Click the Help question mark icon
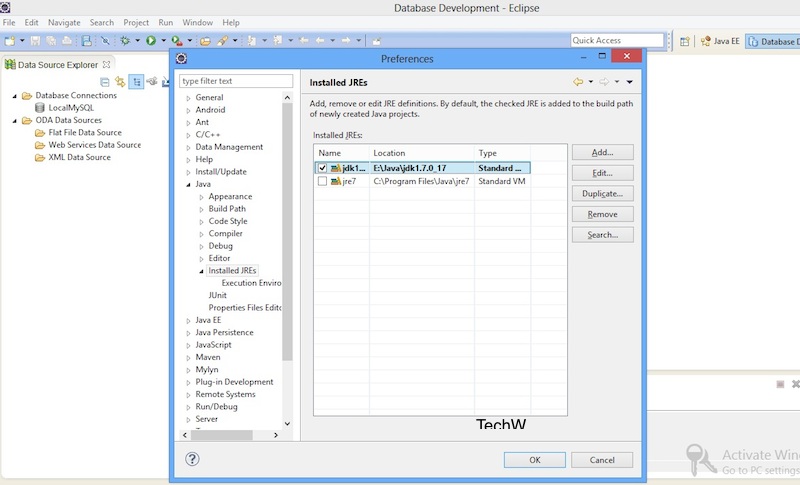The height and width of the screenshot is (485, 800). pos(192,459)
